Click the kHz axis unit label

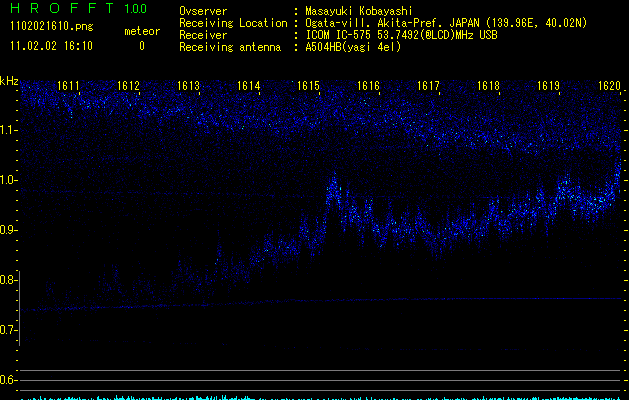click(x=9, y=80)
